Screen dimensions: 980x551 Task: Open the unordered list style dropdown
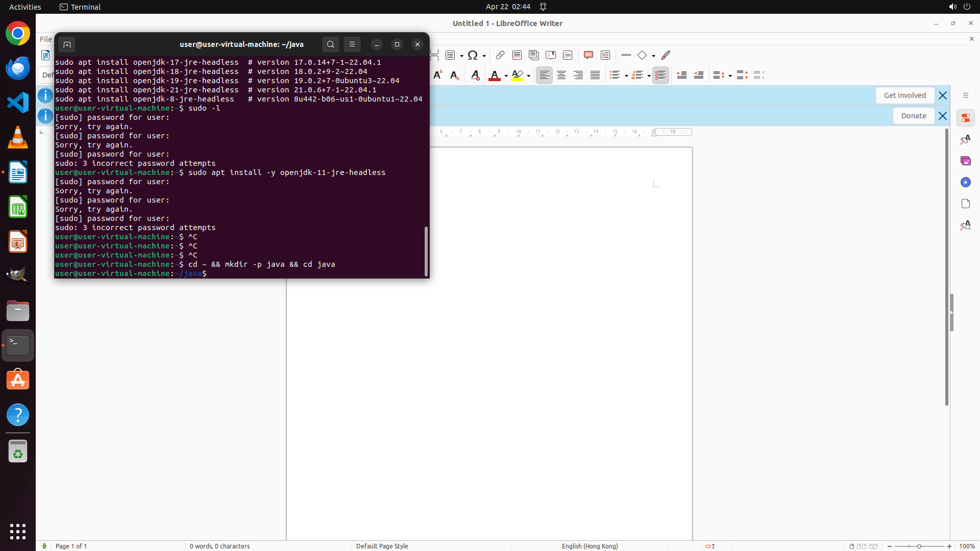pyautogui.click(x=626, y=76)
